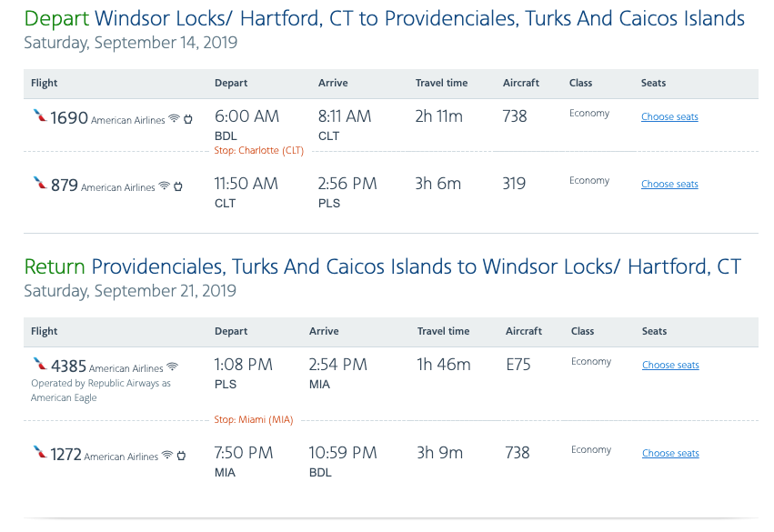Click the Stop: Charlotte (CLT) layover label
This screenshot has width=774, height=532.
coord(258,150)
